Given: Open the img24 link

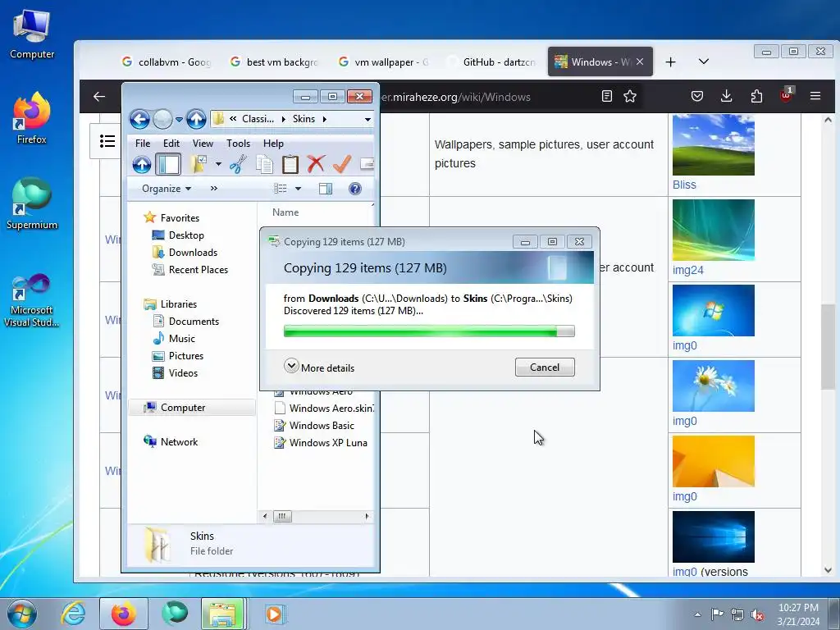Looking at the screenshot, I should point(688,270).
